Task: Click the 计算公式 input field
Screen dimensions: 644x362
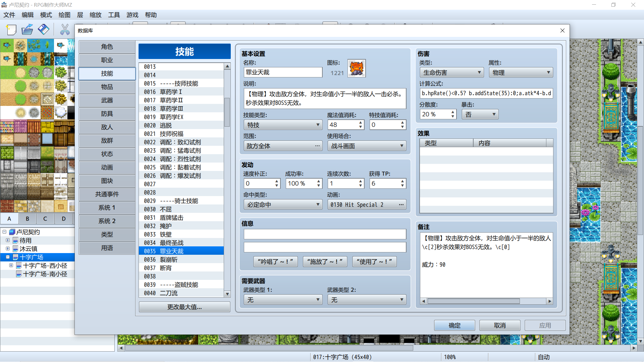Action: pyautogui.click(x=486, y=93)
